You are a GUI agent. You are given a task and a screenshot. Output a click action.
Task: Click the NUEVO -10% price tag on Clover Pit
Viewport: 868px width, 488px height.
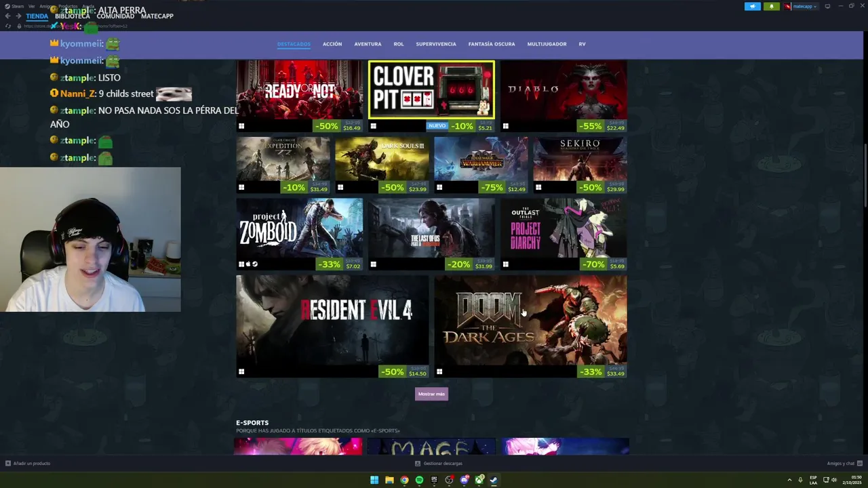point(460,126)
